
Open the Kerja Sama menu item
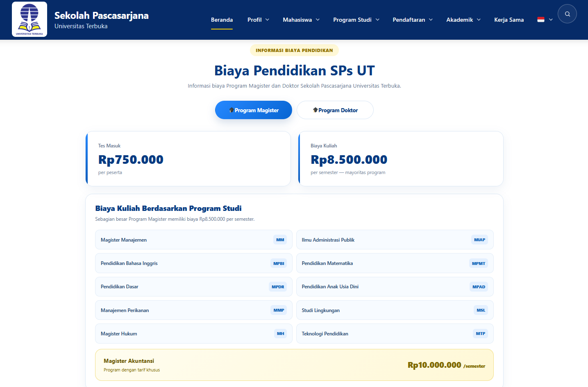(x=509, y=20)
